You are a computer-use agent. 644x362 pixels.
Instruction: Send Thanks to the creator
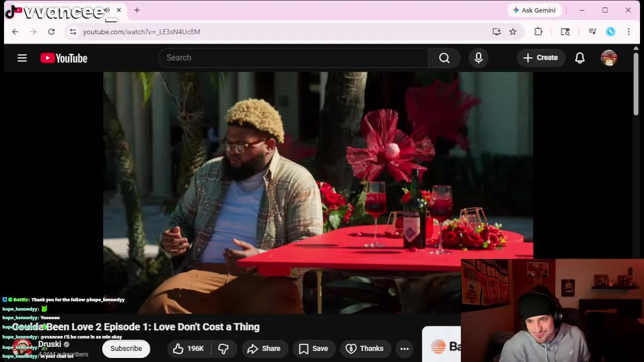click(x=365, y=348)
